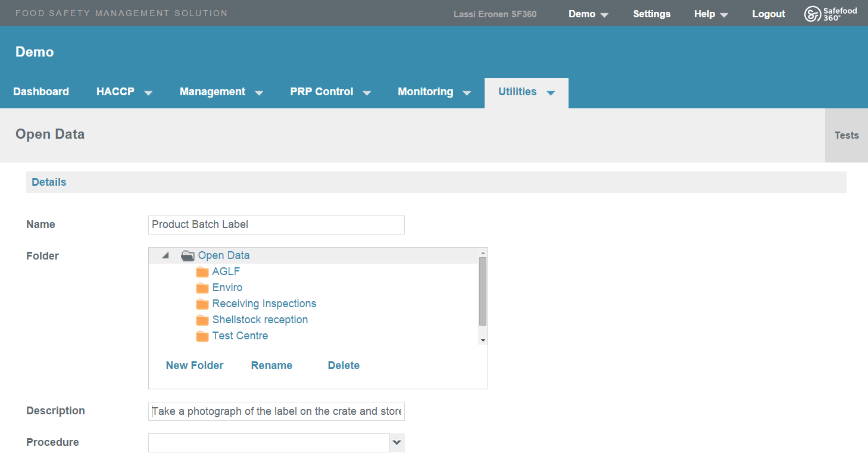Click the AGLF folder icon
Image resolution: width=868 pixels, height=475 pixels.
202,272
